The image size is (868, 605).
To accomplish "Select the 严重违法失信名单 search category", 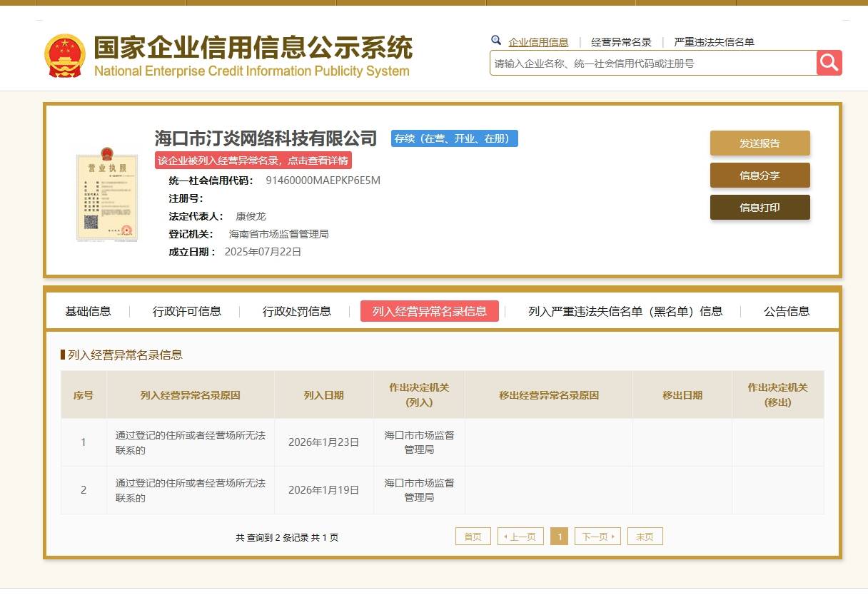I will (x=714, y=42).
